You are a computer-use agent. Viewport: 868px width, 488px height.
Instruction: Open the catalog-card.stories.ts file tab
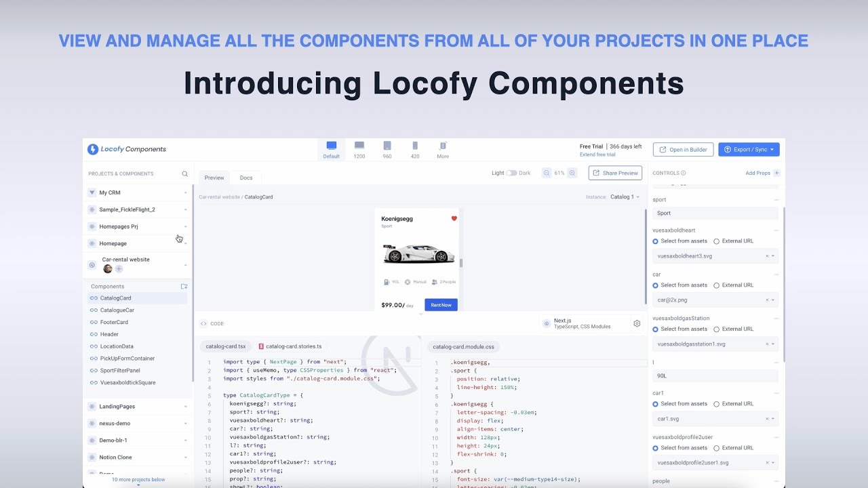290,346
